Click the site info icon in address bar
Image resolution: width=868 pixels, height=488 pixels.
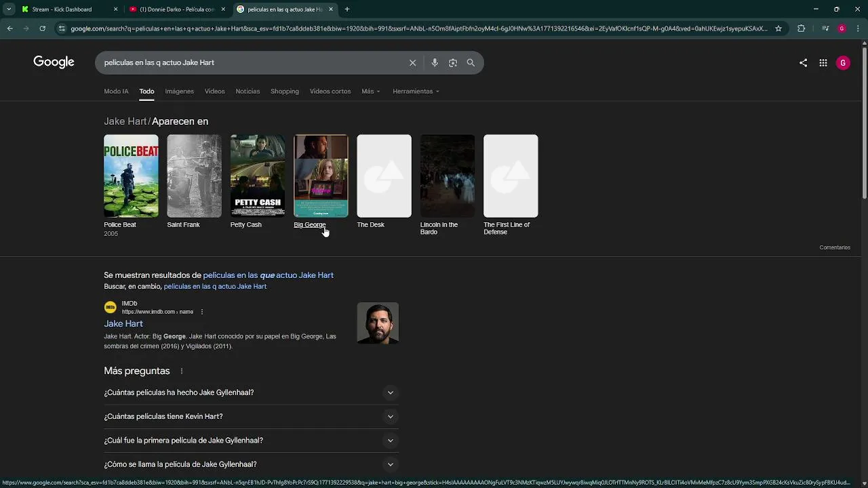(x=62, y=28)
